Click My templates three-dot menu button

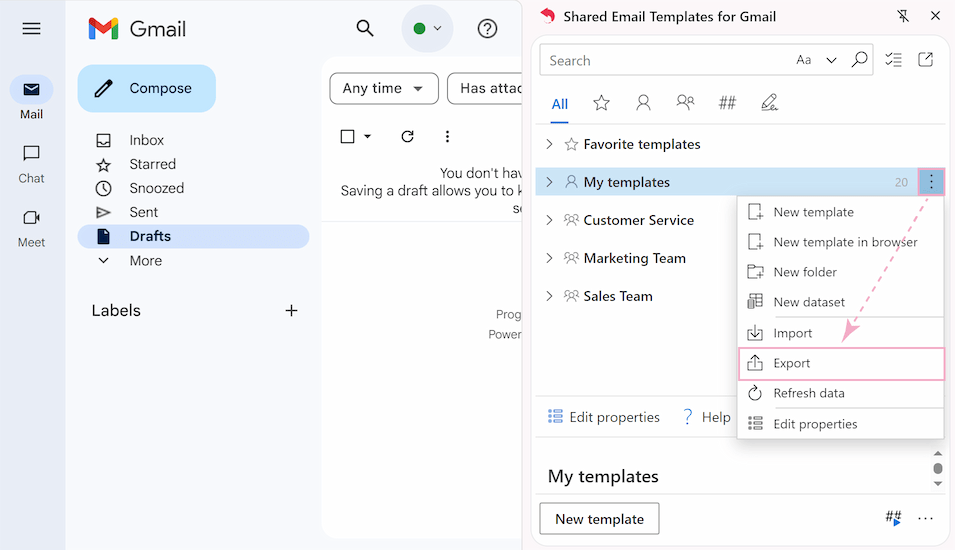[x=931, y=182]
